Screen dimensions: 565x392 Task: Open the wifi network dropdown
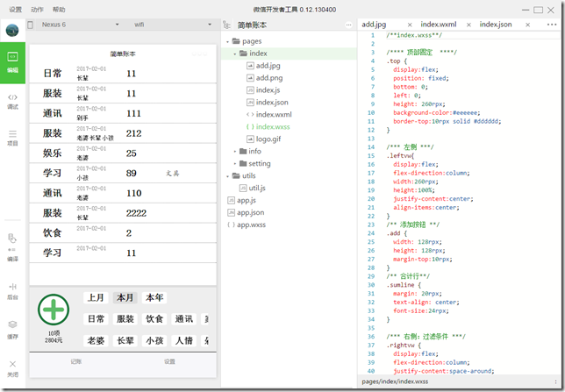point(173,25)
